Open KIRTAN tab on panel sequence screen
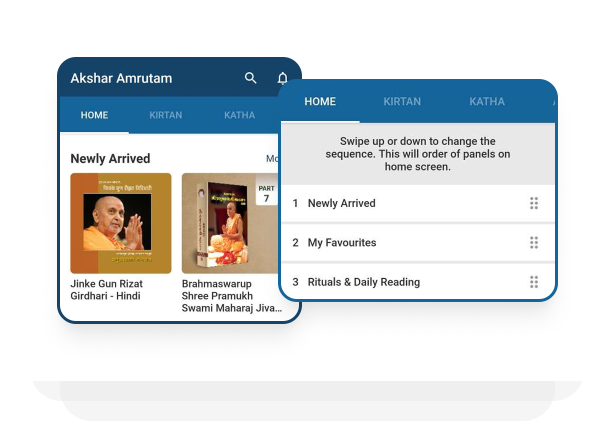The image size is (615, 421). pos(402,102)
